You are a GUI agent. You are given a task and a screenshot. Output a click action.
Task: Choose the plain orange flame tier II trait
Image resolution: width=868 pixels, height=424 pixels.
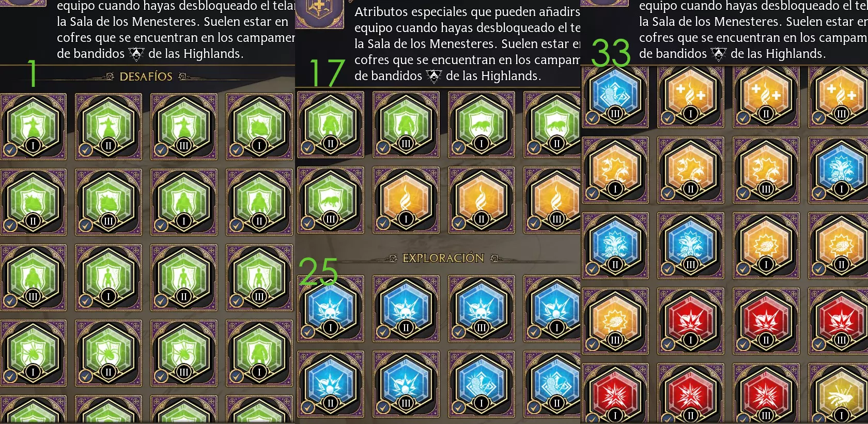(x=482, y=200)
